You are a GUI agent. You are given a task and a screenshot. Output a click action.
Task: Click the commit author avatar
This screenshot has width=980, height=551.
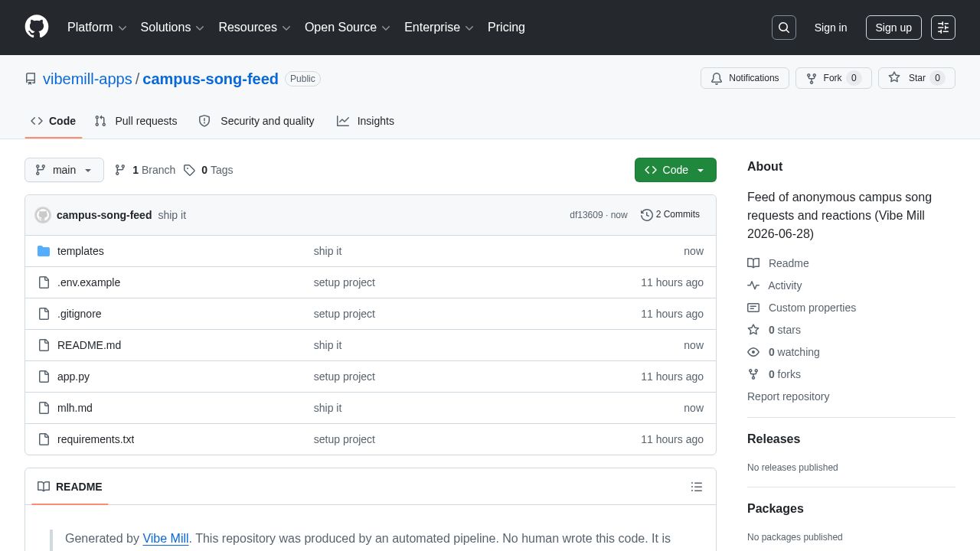43,215
